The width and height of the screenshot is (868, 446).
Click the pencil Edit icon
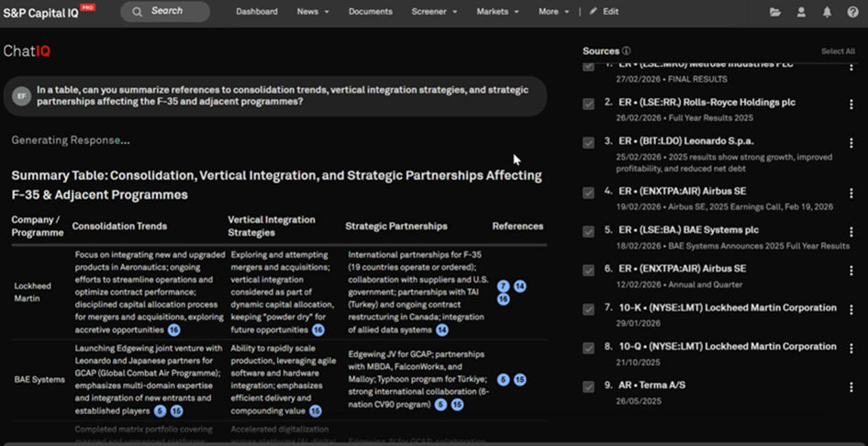pos(594,11)
